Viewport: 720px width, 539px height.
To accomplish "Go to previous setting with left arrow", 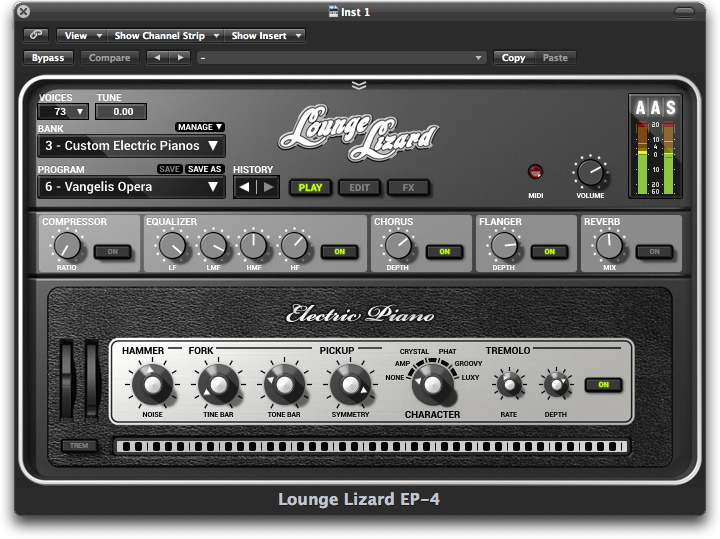I will (158, 58).
